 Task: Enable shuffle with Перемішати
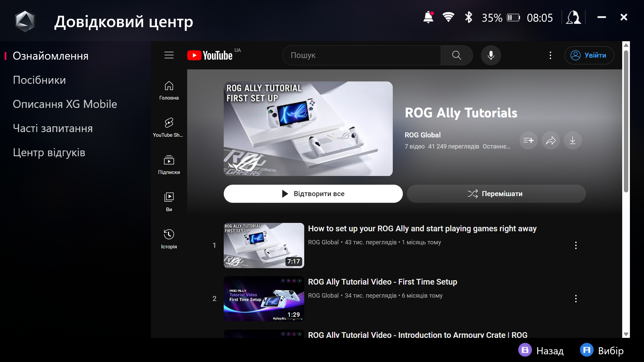[496, 193]
